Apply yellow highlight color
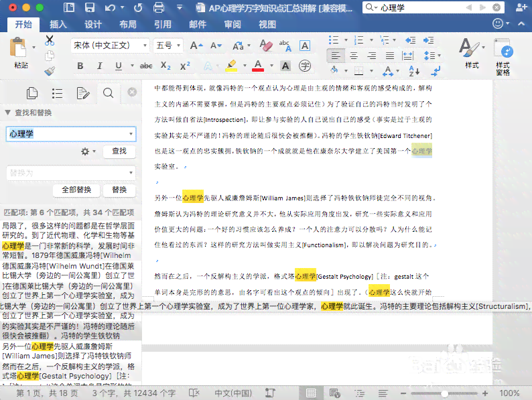 [231, 66]
